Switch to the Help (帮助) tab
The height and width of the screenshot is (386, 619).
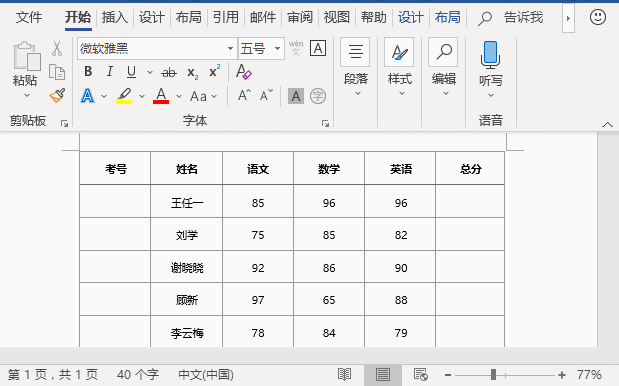point(373,17)
